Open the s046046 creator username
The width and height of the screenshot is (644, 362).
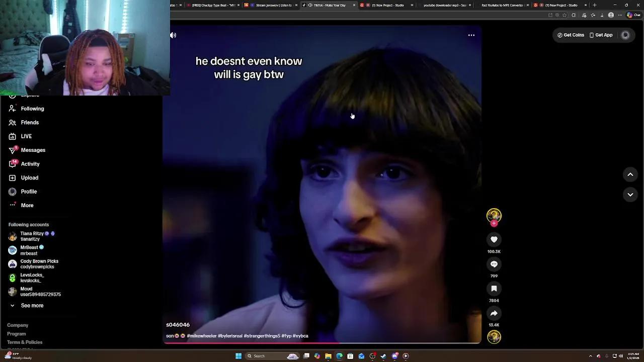click(178, 325)
